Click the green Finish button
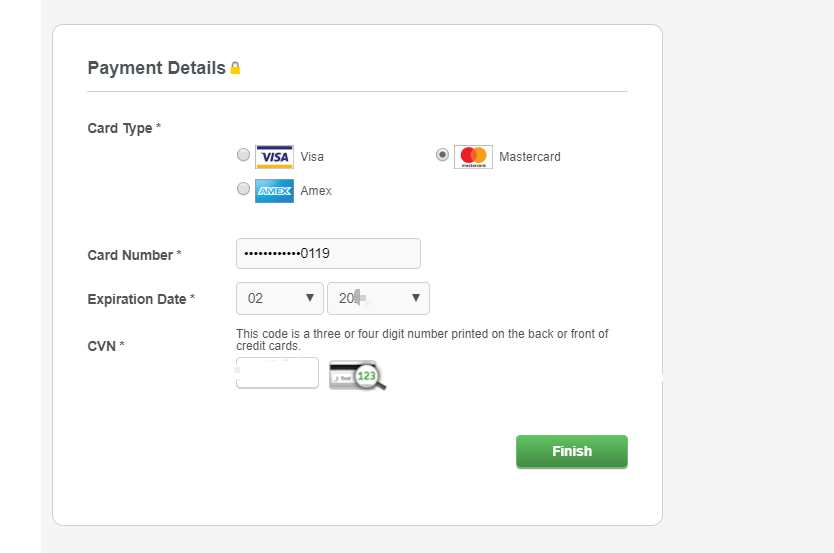This screenshot has width=834, height=553. pyautogui.click(x=572, y=451)
